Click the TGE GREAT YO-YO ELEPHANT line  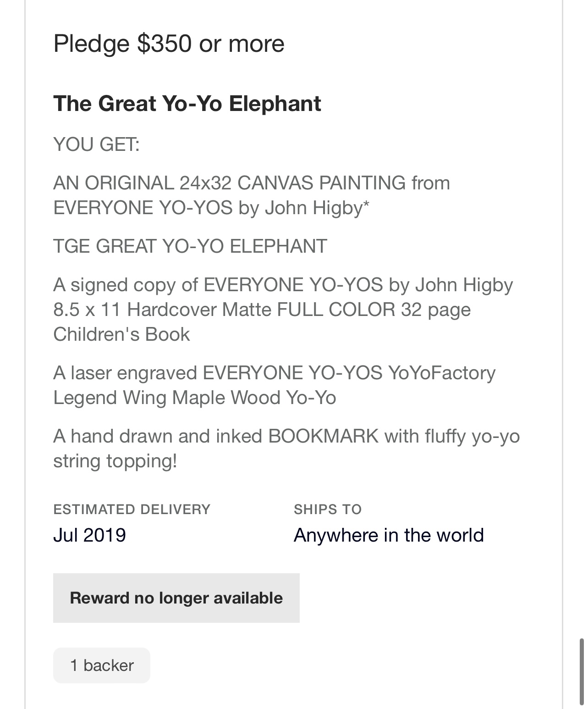tap(190, 246)
